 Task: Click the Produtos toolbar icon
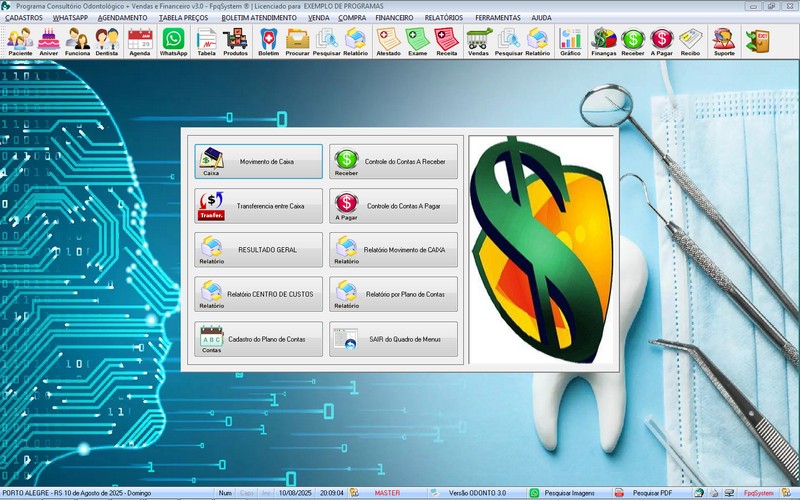tap(236, 41)
